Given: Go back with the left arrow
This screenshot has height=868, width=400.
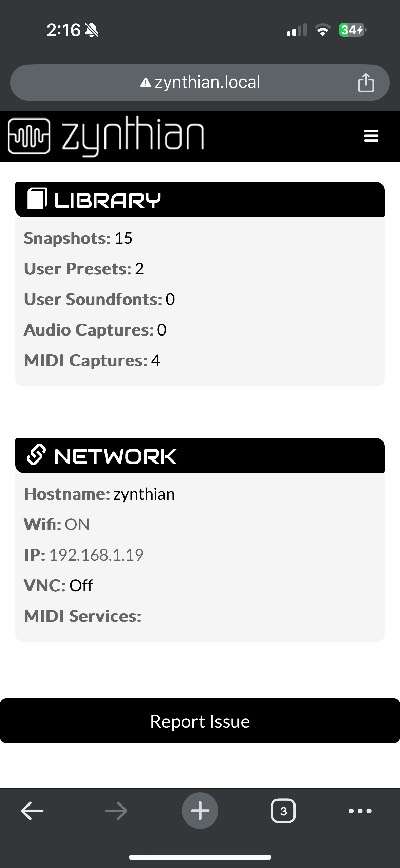Looking at the screenshot, I should point(32,811).
